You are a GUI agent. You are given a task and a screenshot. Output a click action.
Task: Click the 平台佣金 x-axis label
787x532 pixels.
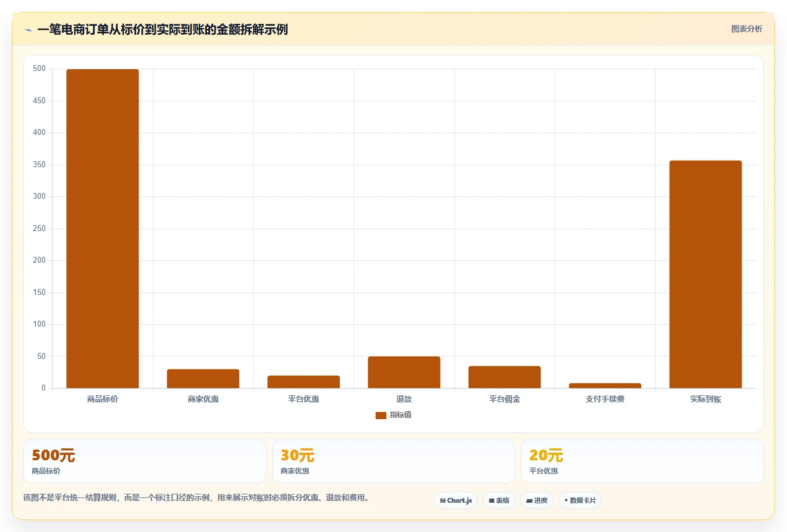505,399
